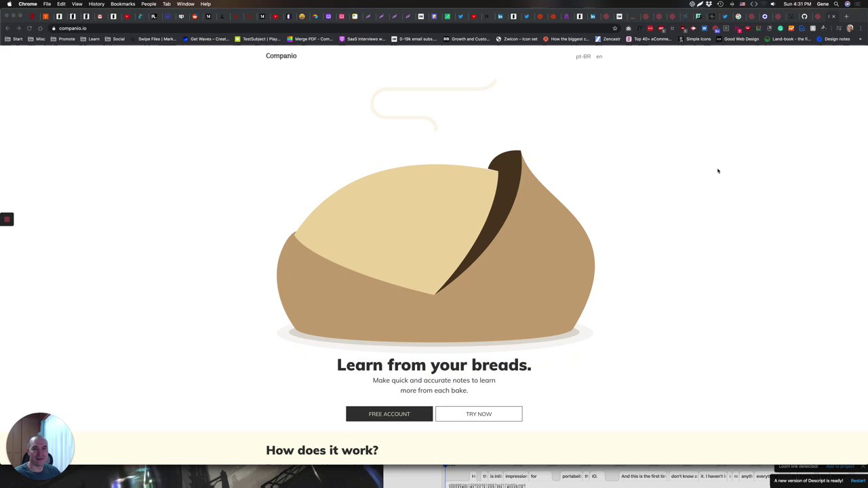The height and width of the screenshot is (488, 868).
Task: Open the Social bookmarks folder
Action: pos(115,39)
